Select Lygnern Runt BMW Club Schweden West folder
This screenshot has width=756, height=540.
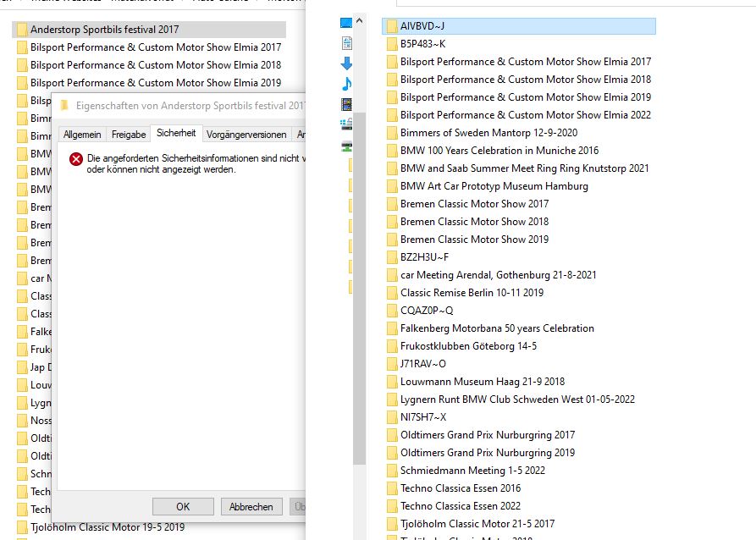[x=519, y=399]
